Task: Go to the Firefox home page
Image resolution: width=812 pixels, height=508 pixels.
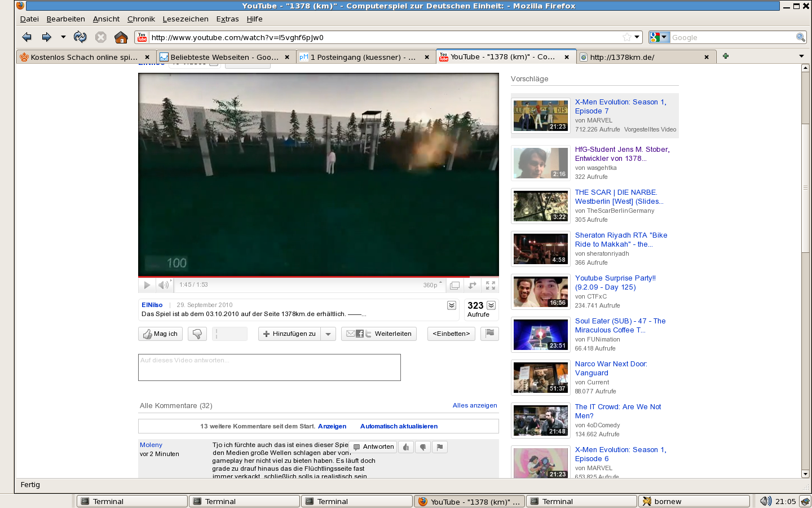Action: pos(121,37)
